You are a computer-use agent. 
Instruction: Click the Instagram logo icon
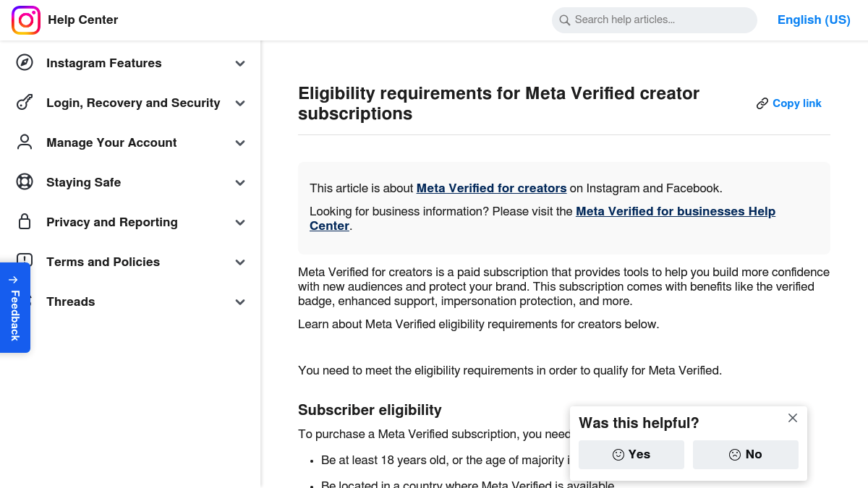point(26,20)
